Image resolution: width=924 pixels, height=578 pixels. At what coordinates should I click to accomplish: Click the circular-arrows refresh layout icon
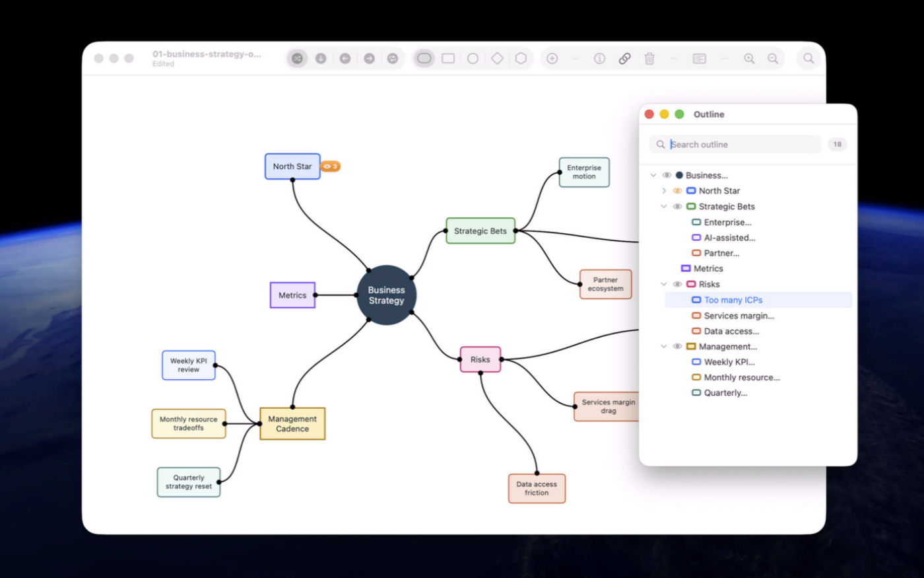pyautogui.click(x=393, y=59)
